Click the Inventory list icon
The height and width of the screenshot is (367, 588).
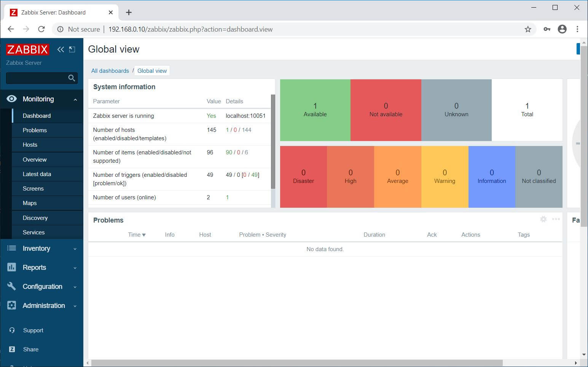[x=12, y=248]
